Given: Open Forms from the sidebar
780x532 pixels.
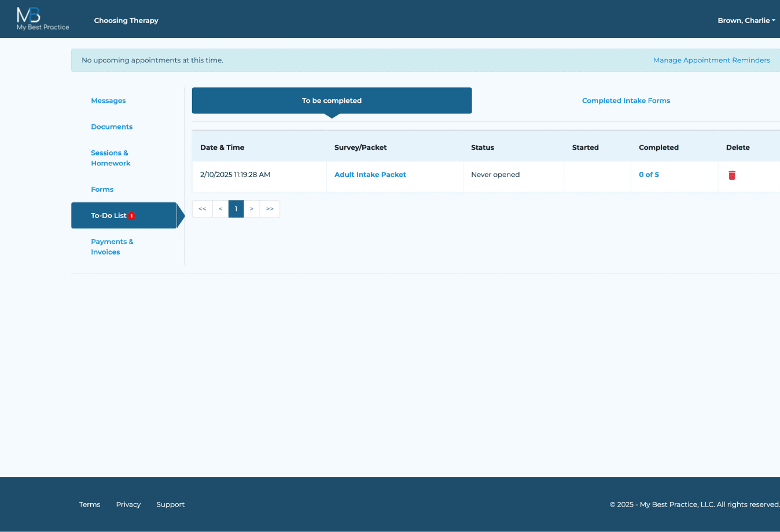Looking at the screenshot, I should pyautogui.click(x=102, y=189).
